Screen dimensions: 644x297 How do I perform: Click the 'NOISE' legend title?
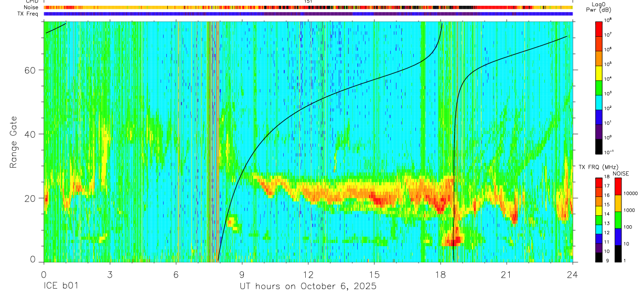pyautogui.click(x=621, y=173)
